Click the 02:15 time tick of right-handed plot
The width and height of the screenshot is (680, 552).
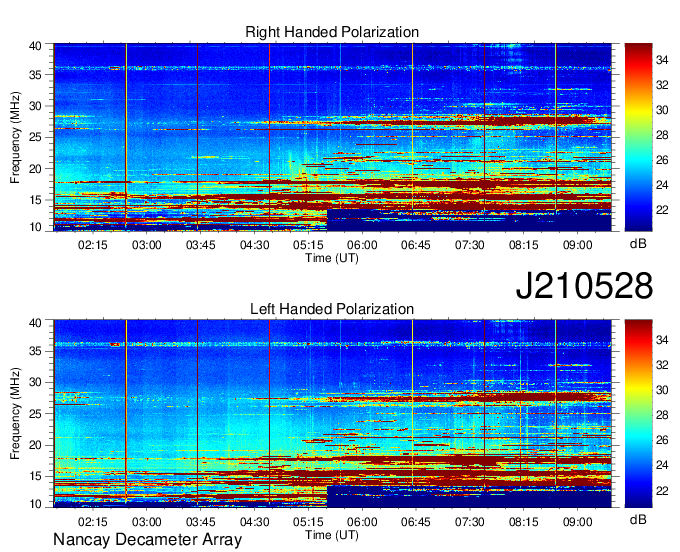tap(92, 245)
